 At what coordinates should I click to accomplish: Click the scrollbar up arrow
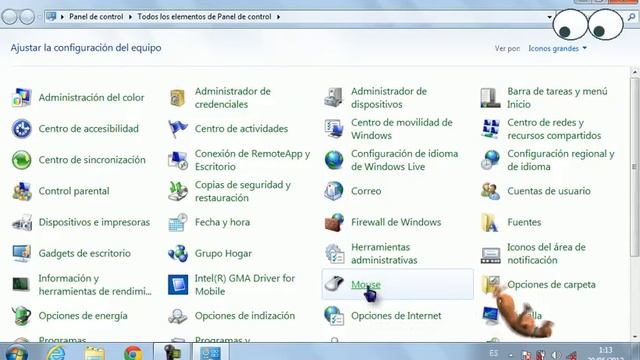coord(634,72)
